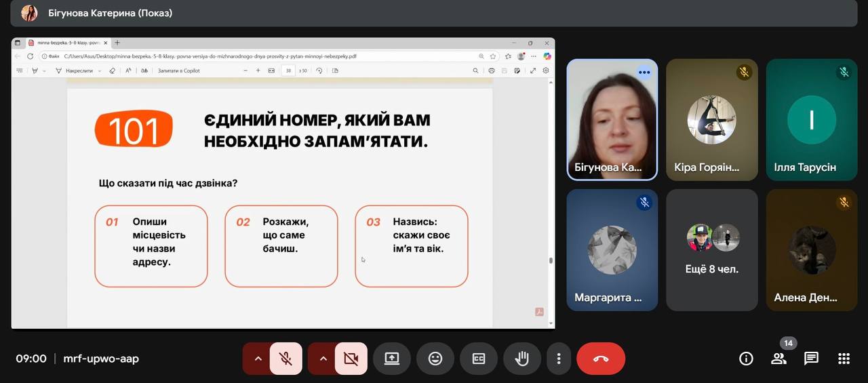
Task: Open the emoji reactions button
Action: point(435,359)
